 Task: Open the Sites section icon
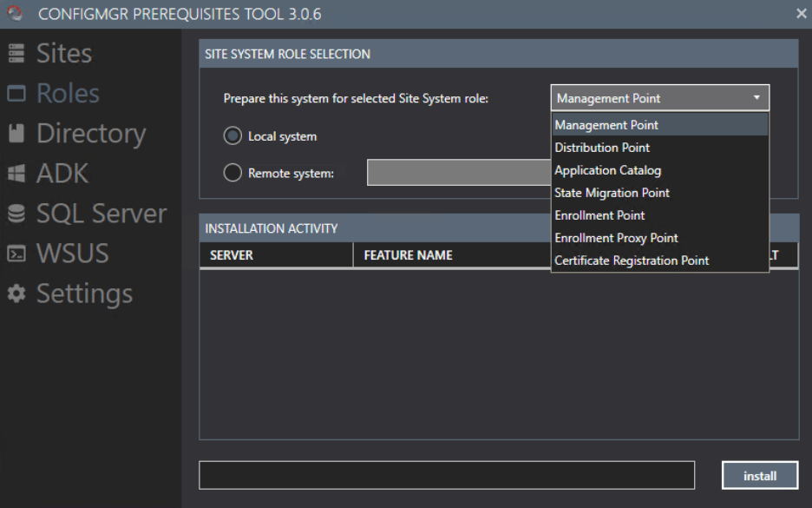click(x=16, y=52)
